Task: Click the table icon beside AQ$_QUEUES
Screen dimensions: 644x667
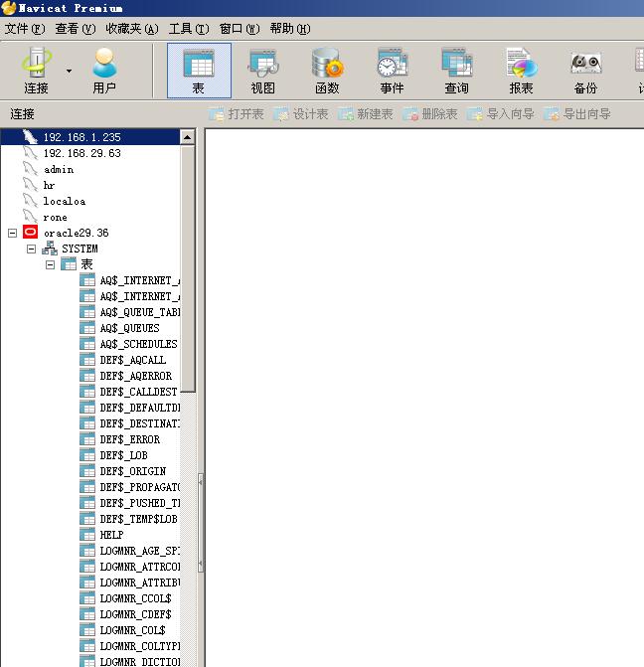Action: [x=87, y=328]
